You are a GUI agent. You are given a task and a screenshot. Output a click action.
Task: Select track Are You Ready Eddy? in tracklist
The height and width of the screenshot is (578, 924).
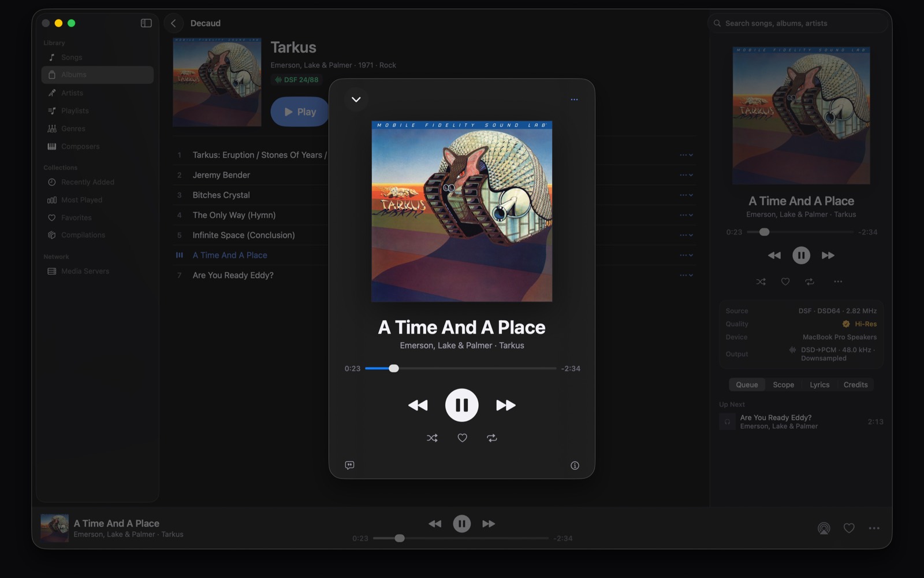233,275
